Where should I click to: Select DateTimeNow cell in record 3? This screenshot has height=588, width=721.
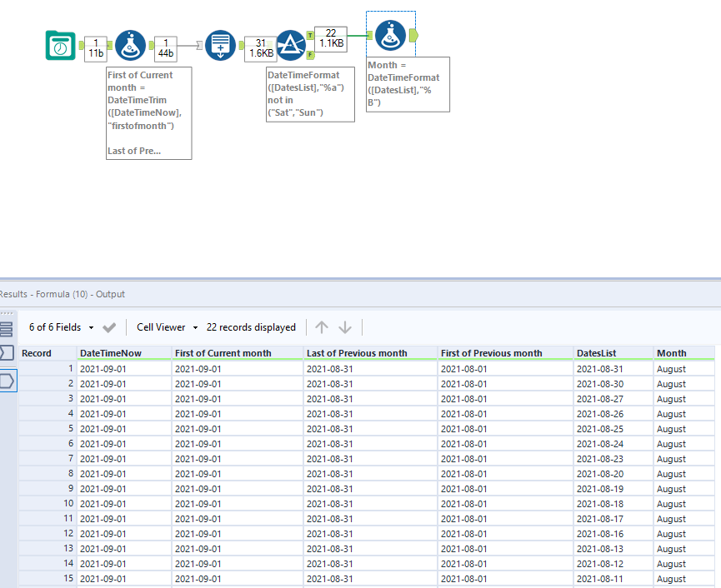click(124, 399)
